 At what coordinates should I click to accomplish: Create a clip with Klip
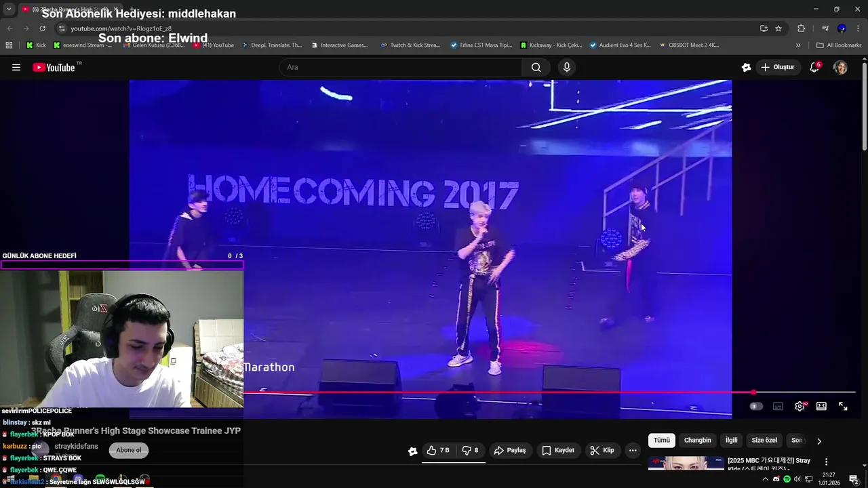pos(602,450)
